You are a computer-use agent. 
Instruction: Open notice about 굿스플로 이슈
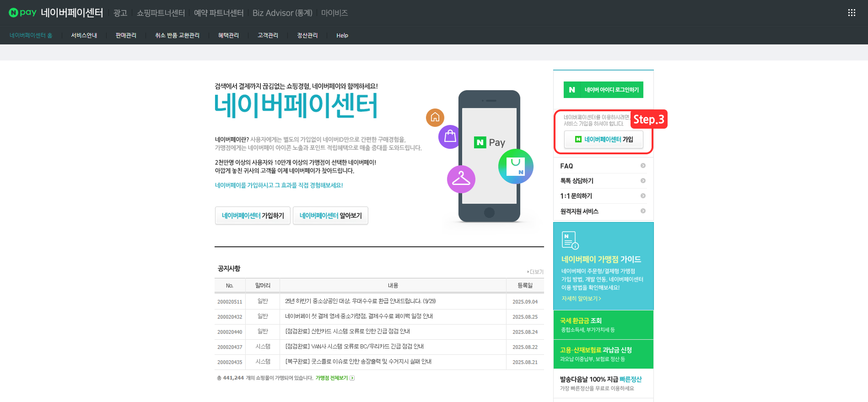pos(358,362)
